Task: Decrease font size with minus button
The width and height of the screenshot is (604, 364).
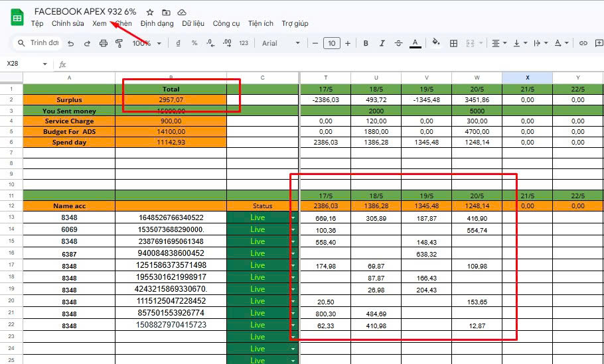Action: click(x=315, y=43)
